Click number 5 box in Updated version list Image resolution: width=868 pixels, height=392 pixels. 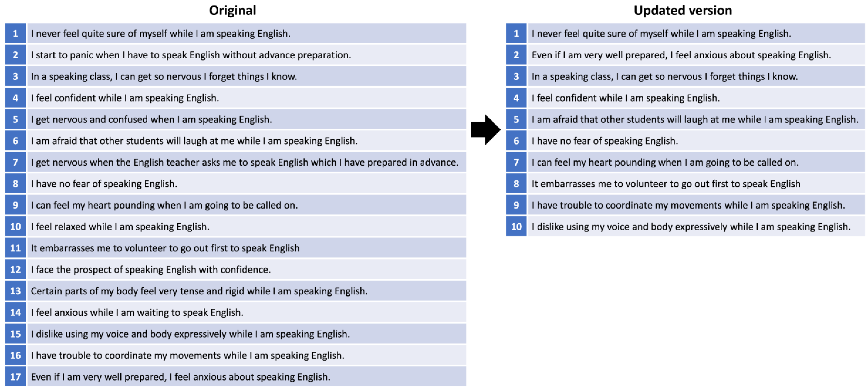point(516,119)
